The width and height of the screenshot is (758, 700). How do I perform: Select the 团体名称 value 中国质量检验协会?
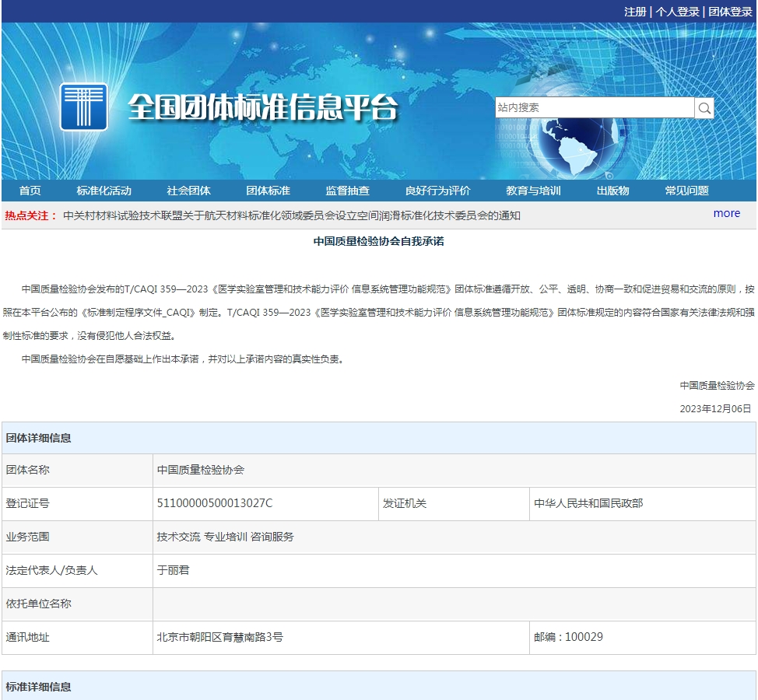click(x=201, y=470)
